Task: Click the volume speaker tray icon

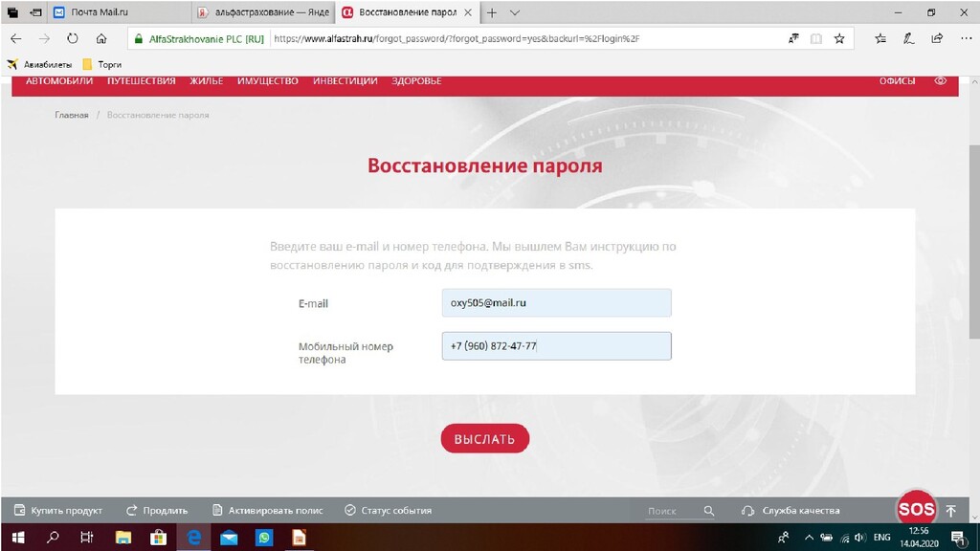Action: 860,538
